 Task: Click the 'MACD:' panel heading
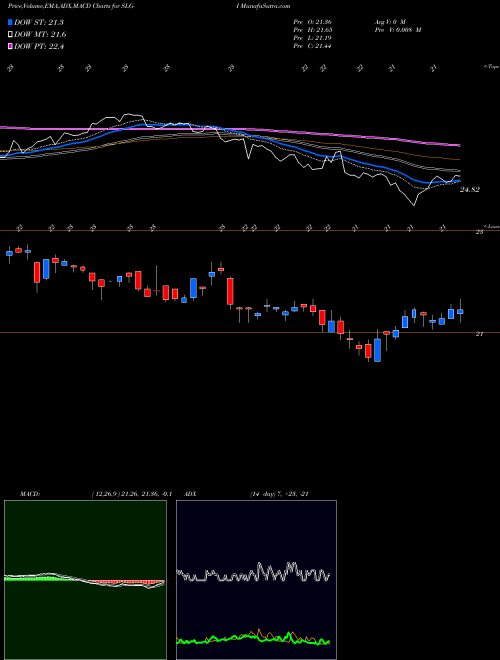pos(30,494)
